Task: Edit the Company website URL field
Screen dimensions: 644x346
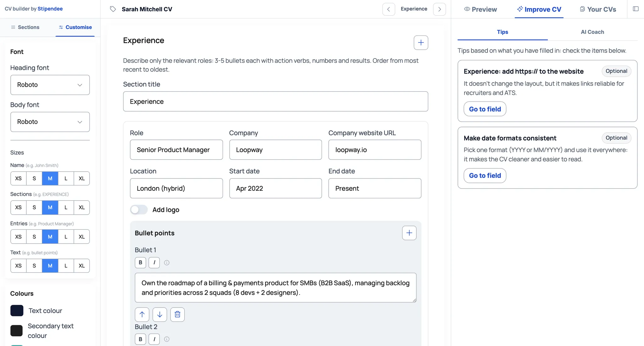Action: pos(375,150)
